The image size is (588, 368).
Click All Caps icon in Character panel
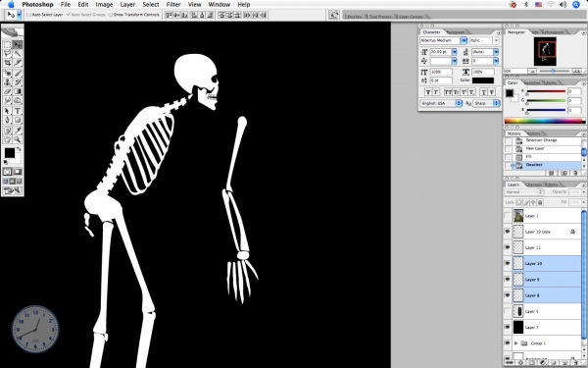pos(448,92)
